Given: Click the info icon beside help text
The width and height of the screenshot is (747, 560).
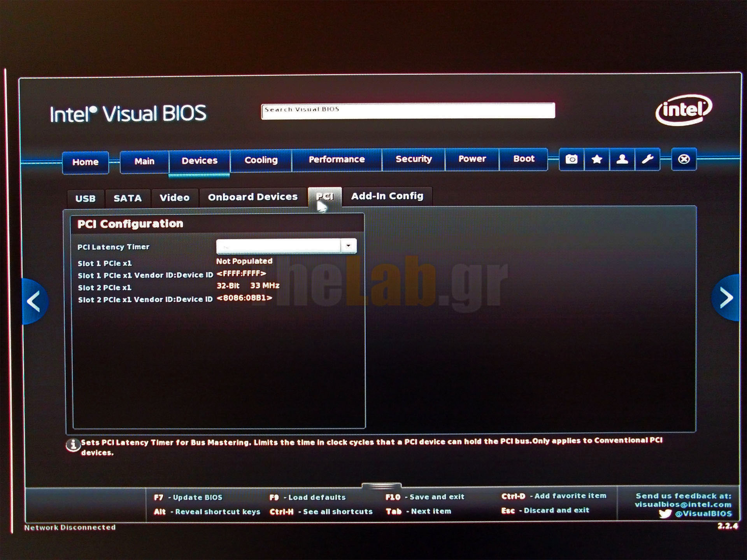Looking at the screenshot, I should (x=72, y=445).
